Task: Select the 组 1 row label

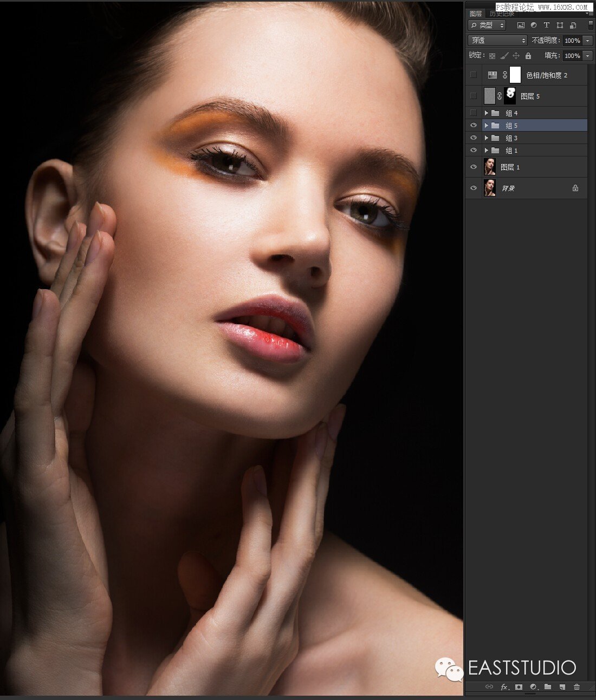Action: click(x=511, y=151)
